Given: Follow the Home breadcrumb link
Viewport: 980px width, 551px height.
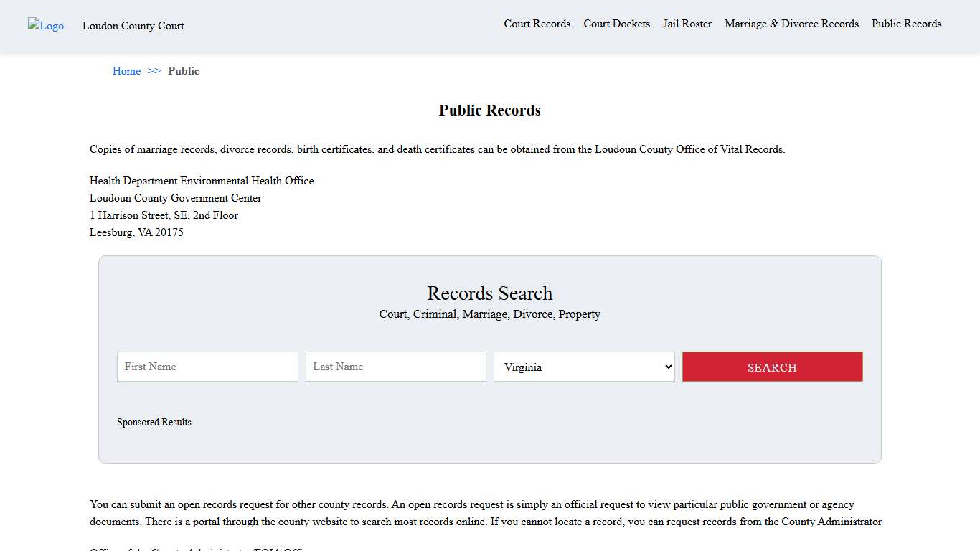Looking at the screenshot, I should 126,71.
